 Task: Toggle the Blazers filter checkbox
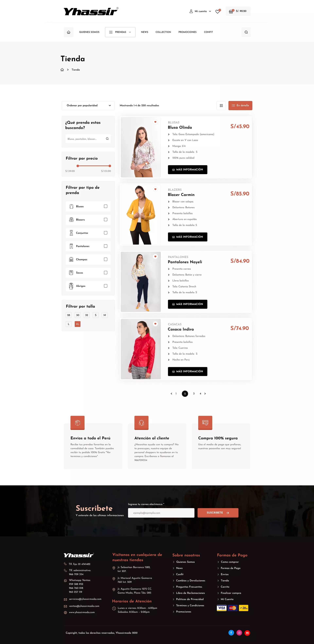point(106,219)
